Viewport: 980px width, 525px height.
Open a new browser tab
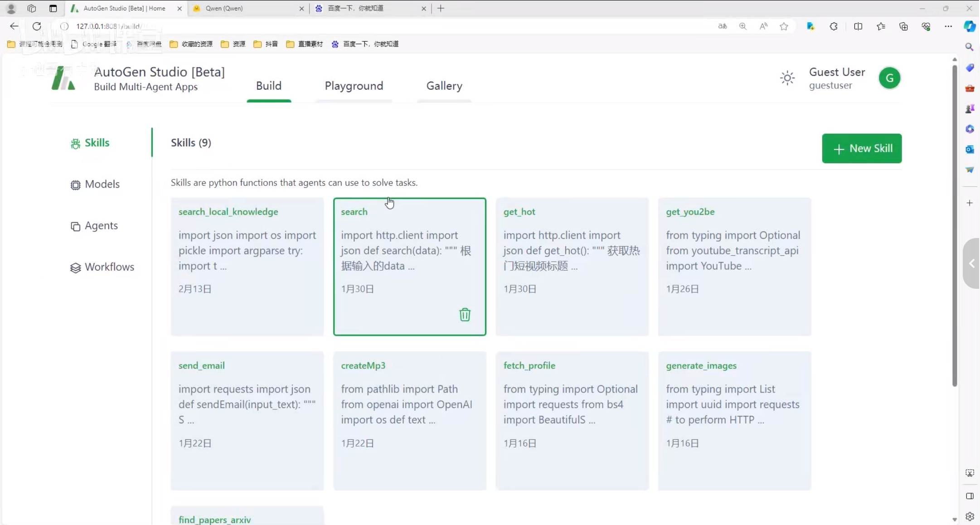point(441,8)
